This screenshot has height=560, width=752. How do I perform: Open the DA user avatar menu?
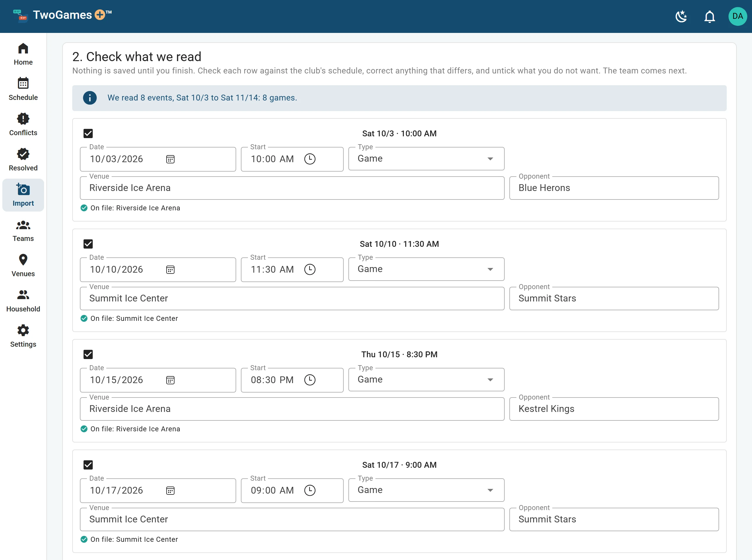(x=737, y=16)
